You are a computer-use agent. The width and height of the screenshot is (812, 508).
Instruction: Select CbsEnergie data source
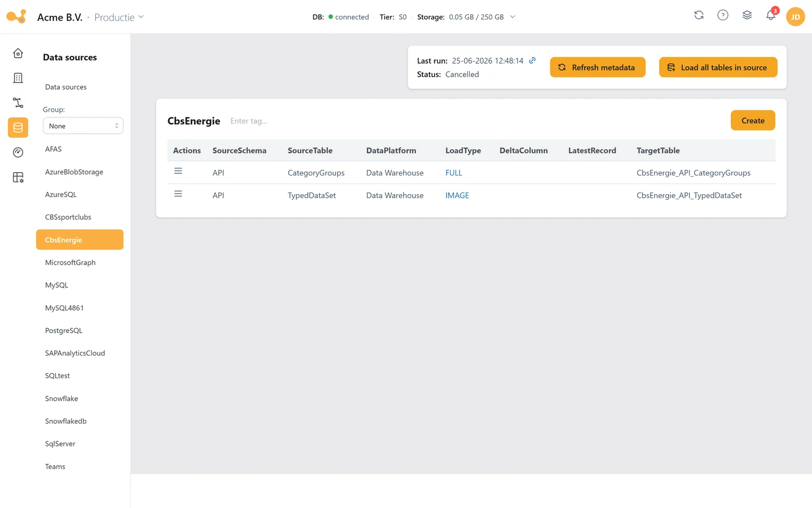(80, 239)
